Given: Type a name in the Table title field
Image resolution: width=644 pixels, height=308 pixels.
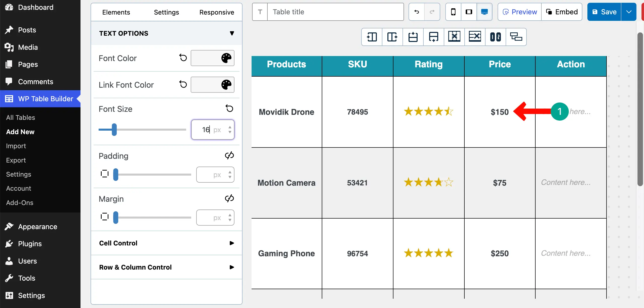Looking at the screenshot, I should [x=335, y=12].
